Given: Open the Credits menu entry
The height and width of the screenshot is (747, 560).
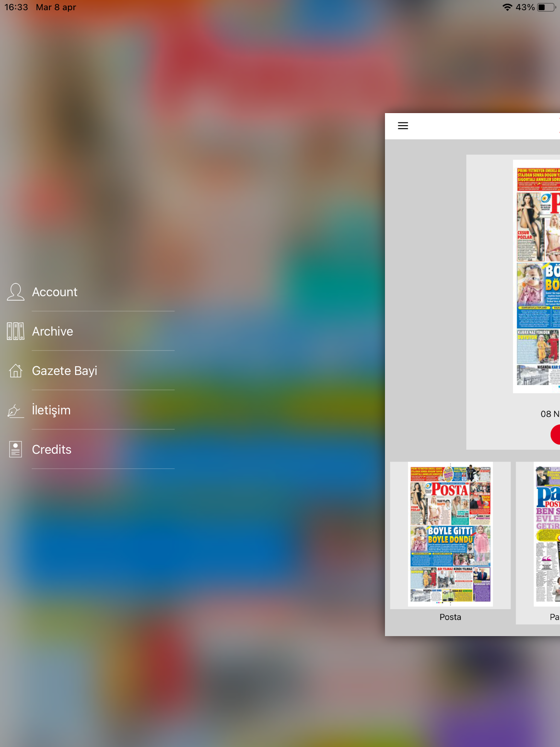Looking at the screenshot, I should (52, 450).
